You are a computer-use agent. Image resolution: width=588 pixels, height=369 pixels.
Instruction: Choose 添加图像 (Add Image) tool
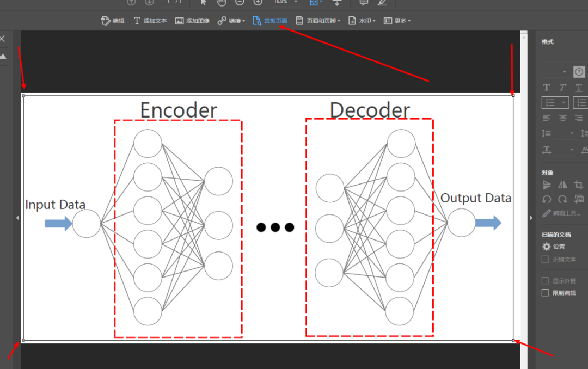point(192,21)
